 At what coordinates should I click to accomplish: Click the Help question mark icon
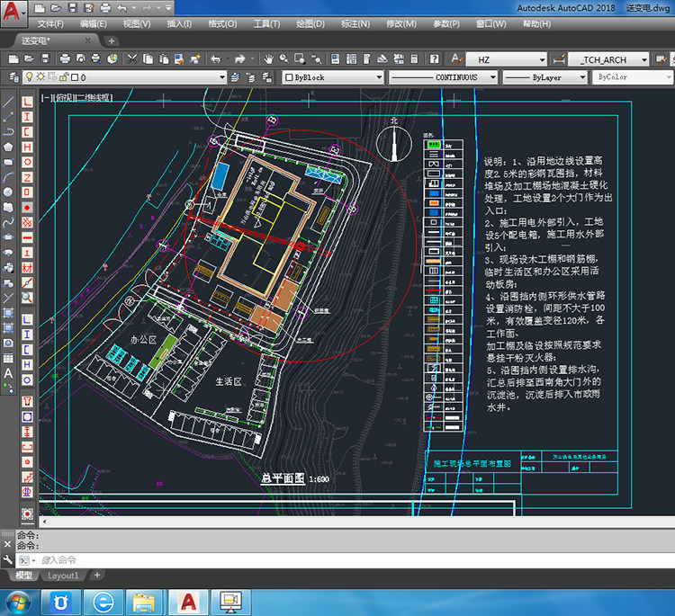(x=435, y=59)
